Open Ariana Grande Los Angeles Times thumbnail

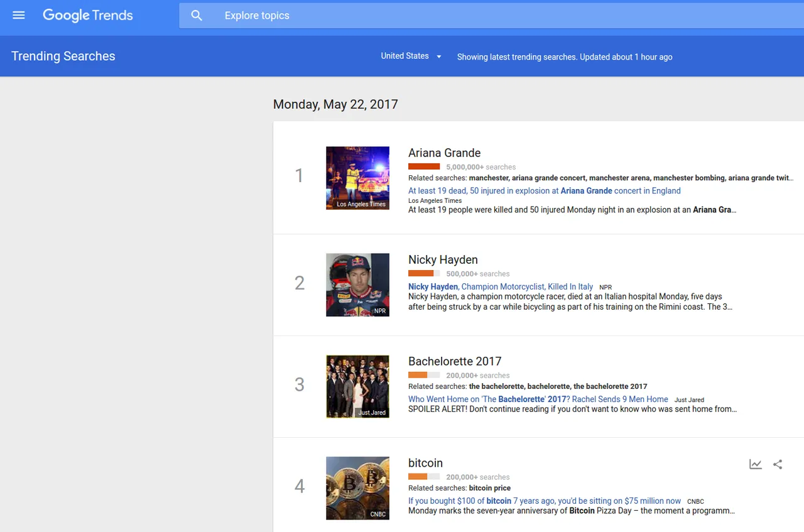tap(357, 178)
